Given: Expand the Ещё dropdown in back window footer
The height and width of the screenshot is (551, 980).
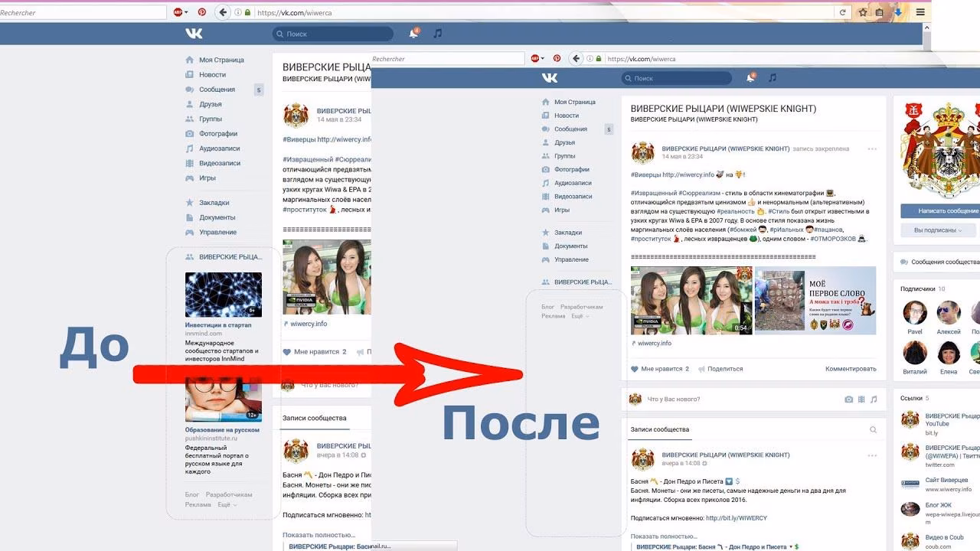Looking at the screenshot, I should pos(227,505).
